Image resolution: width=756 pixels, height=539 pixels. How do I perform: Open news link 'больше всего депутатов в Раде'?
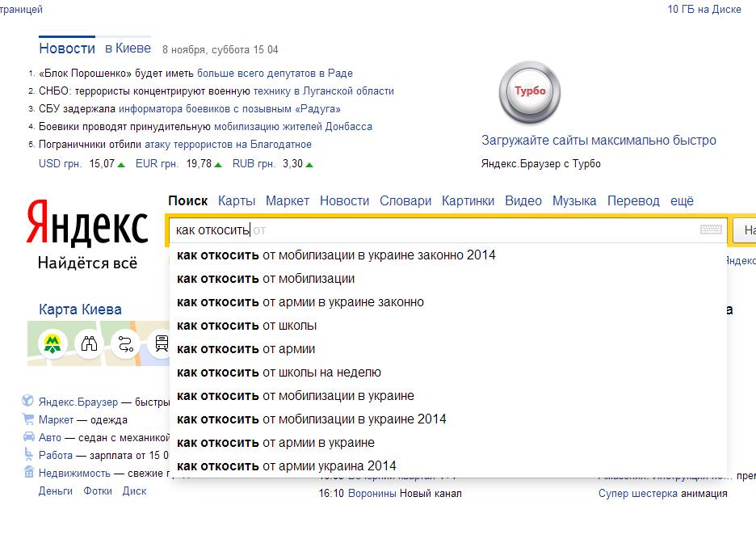(x=275, y=74)
